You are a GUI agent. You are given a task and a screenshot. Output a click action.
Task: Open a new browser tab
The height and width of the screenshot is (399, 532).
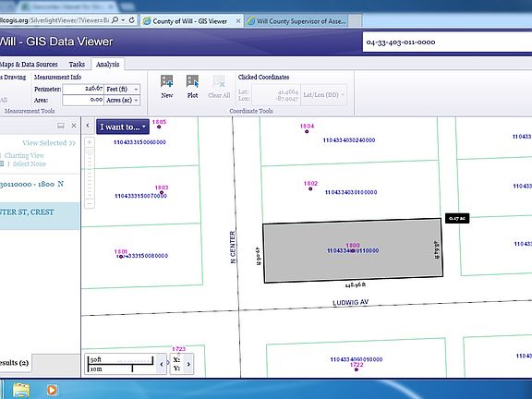click(355, 21)
